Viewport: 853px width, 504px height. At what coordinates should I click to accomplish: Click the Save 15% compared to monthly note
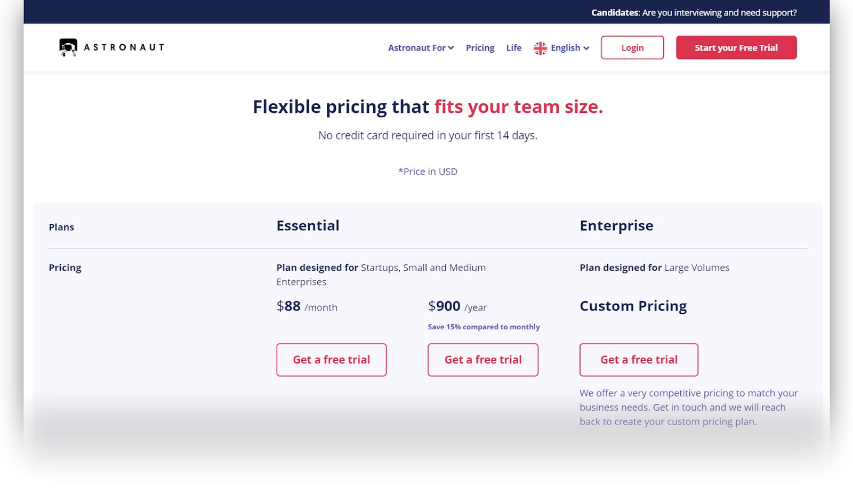coord(484,327)
